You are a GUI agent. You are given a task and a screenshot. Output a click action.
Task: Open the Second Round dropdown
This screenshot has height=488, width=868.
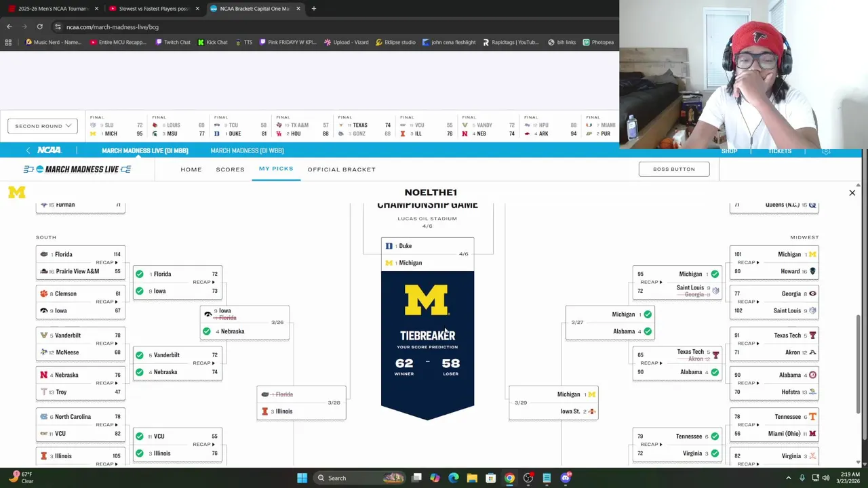[x=42, y=126]
